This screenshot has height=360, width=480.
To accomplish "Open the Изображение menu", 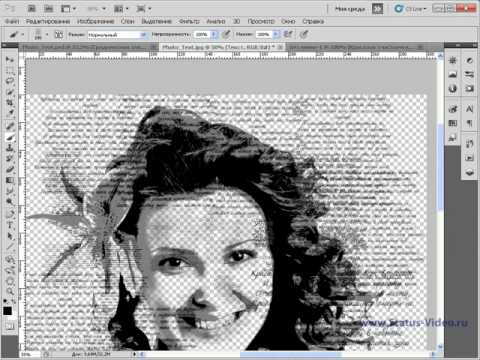I will pyautogui.click(x=96, y=21).
